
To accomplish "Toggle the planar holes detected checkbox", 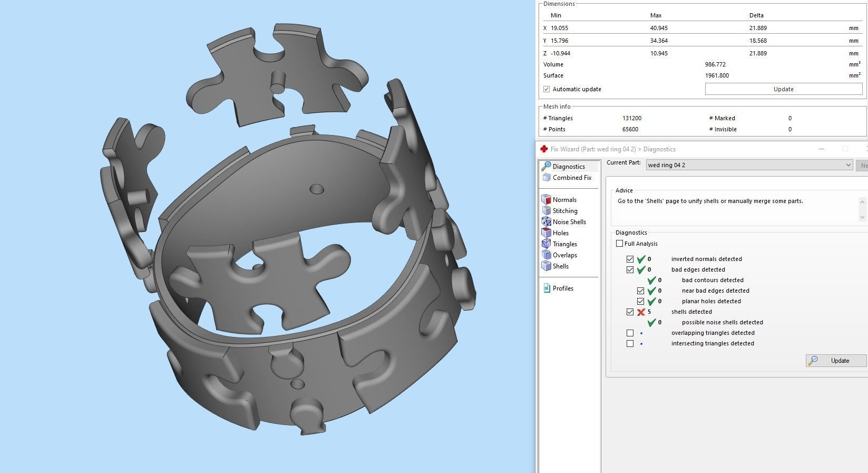I will tap(640, 302).
